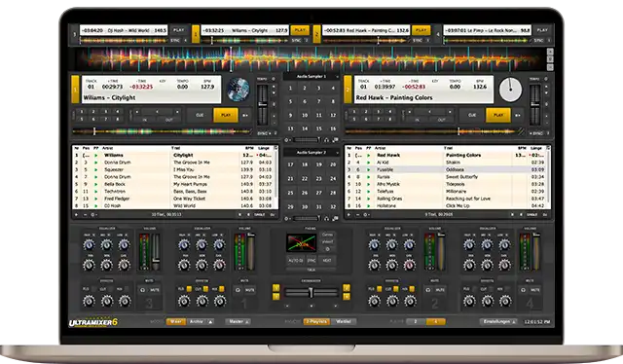The width and height of the screenshot is (623, 364).
Task: Click the fast-forward icon beside deck 2 PLAY
Action: point(518,115)
